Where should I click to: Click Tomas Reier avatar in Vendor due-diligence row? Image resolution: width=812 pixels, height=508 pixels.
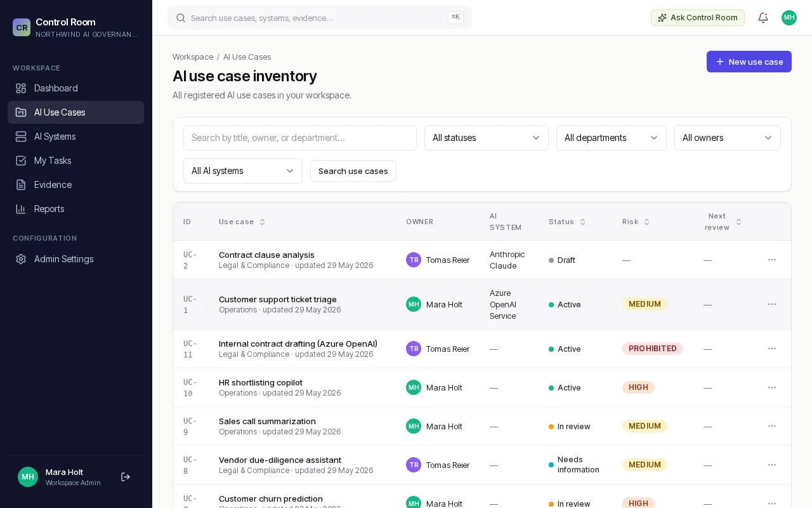pos(414,465)
